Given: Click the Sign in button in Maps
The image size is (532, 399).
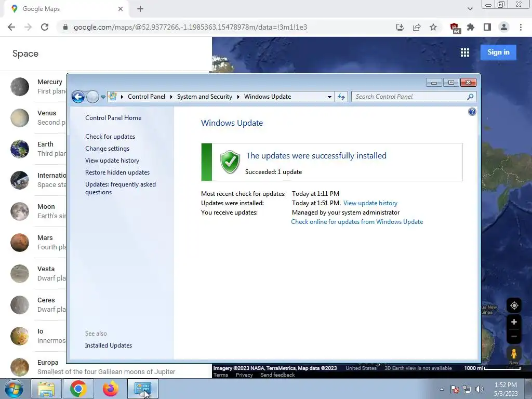Looking at the screenshot, I should (498, 52).
